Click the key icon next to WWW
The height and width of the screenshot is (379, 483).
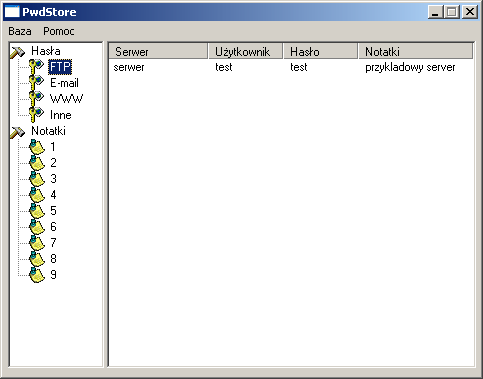[x=36, y=99]
